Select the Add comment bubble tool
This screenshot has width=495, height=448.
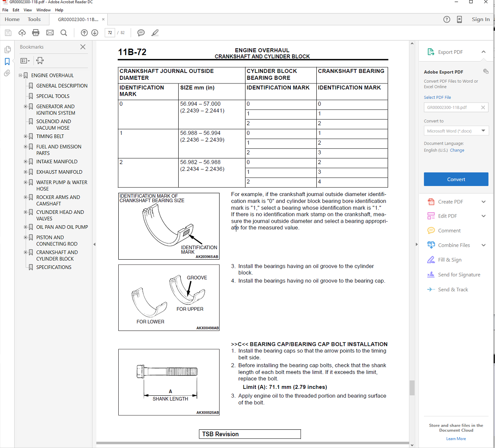pos(141,33)
